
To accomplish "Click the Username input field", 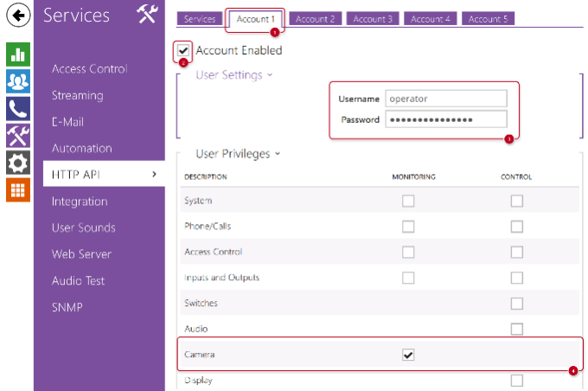I will [x=445, y=99].
